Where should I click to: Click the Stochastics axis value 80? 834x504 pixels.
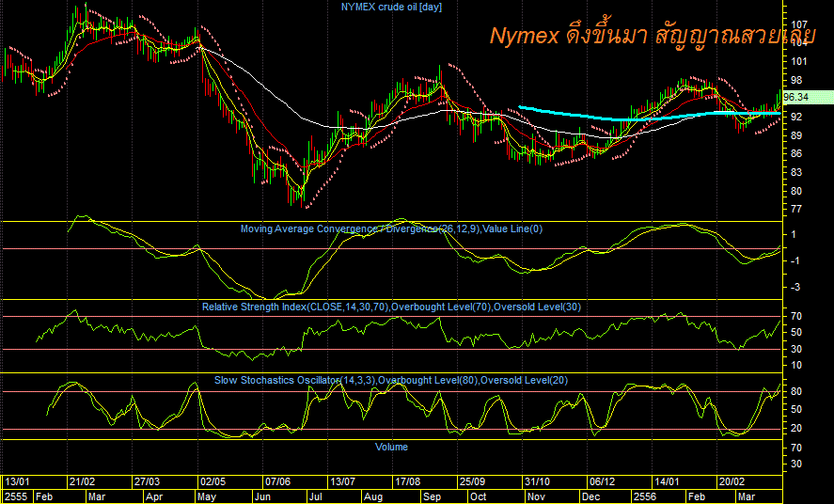click(796, 392)
